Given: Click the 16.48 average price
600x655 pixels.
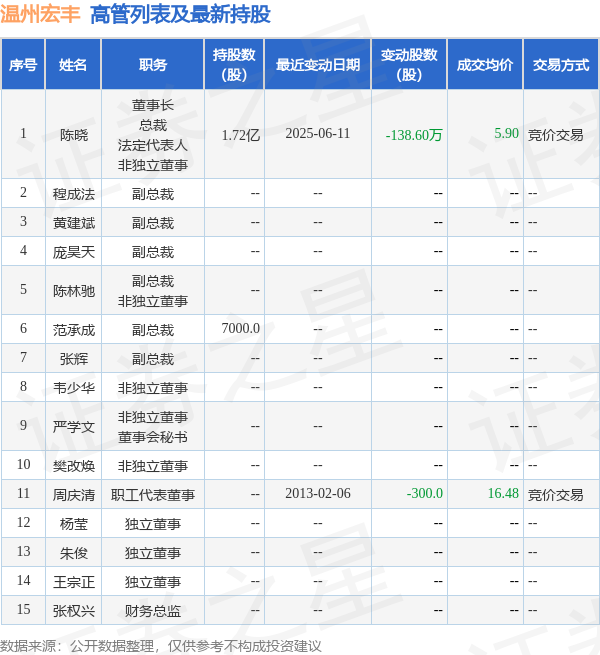Looking at the screenshot, I should 503,493.
